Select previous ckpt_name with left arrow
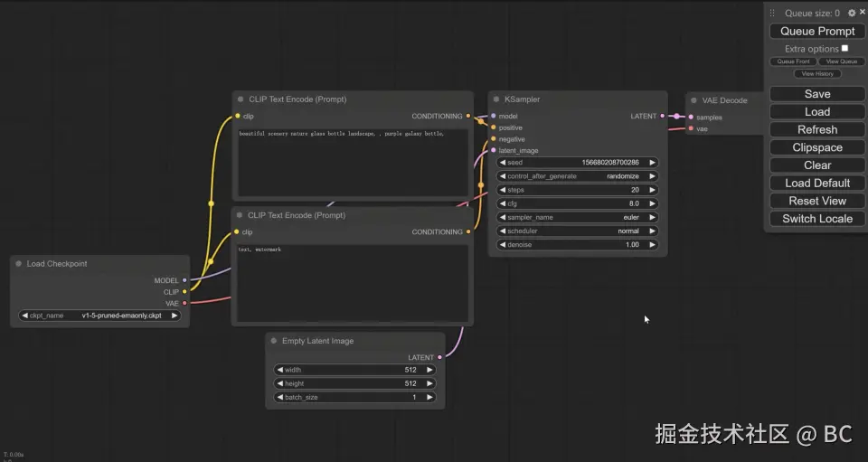 24,316
